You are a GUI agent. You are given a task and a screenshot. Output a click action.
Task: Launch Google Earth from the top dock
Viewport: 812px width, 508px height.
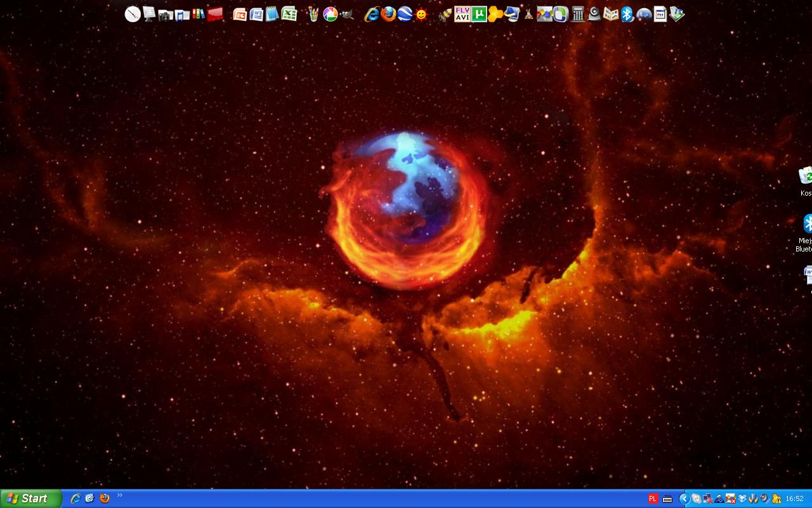click(x=405, y=14)
